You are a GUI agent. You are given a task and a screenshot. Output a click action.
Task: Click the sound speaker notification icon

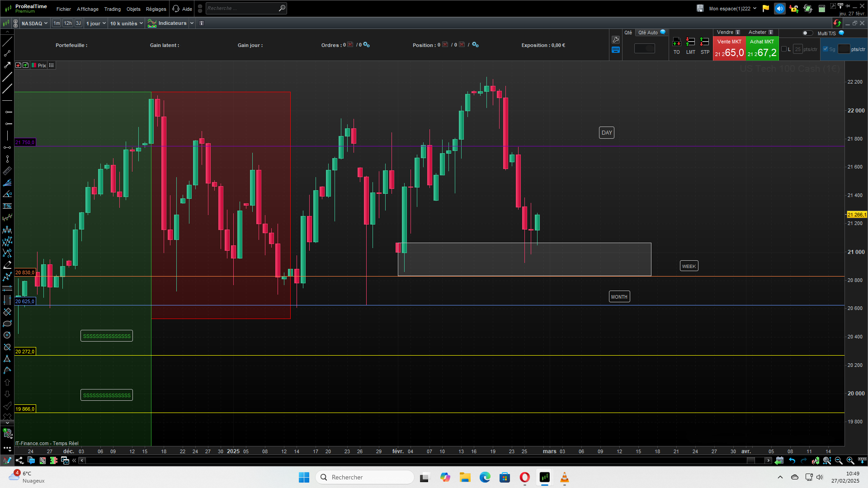[x=779, y=9]
